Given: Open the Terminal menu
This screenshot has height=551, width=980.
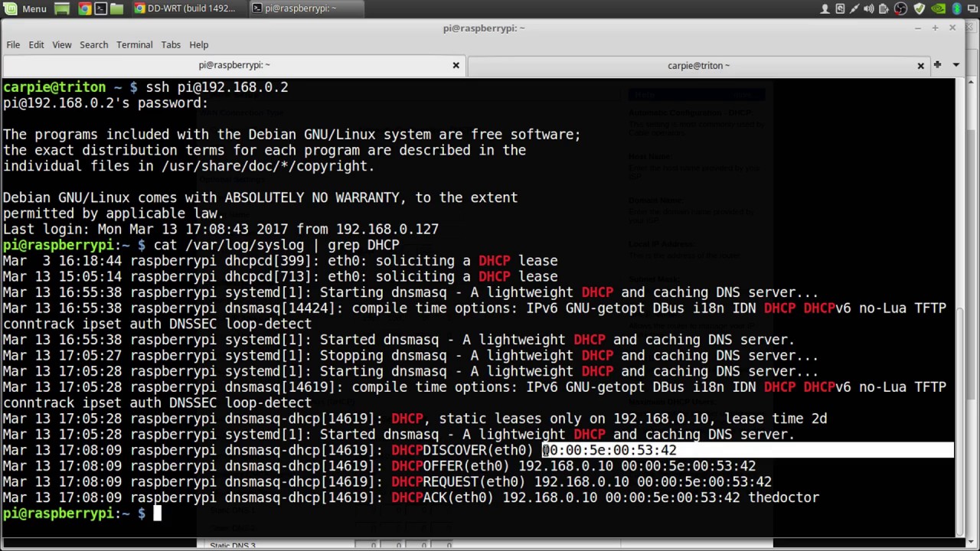Looking at the screenshot, I should click(134, 44).
